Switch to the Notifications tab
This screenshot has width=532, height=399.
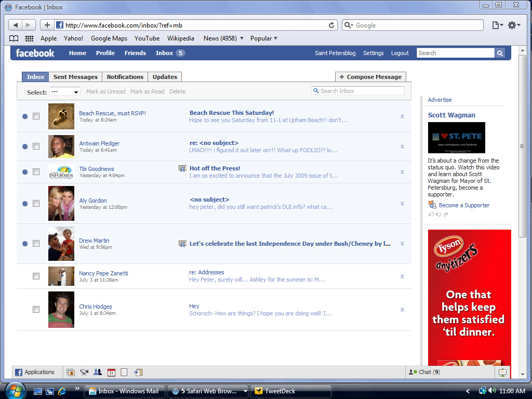tap(125, 76)
